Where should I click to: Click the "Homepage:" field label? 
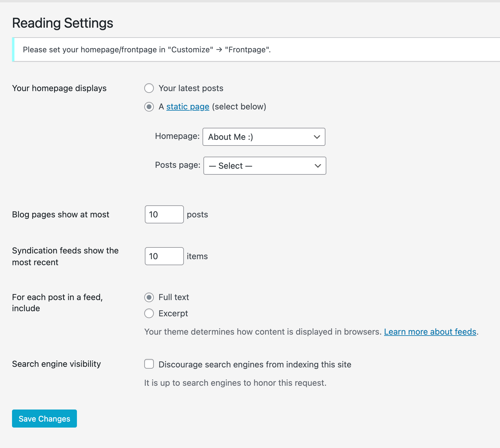(x=177, y=136)
